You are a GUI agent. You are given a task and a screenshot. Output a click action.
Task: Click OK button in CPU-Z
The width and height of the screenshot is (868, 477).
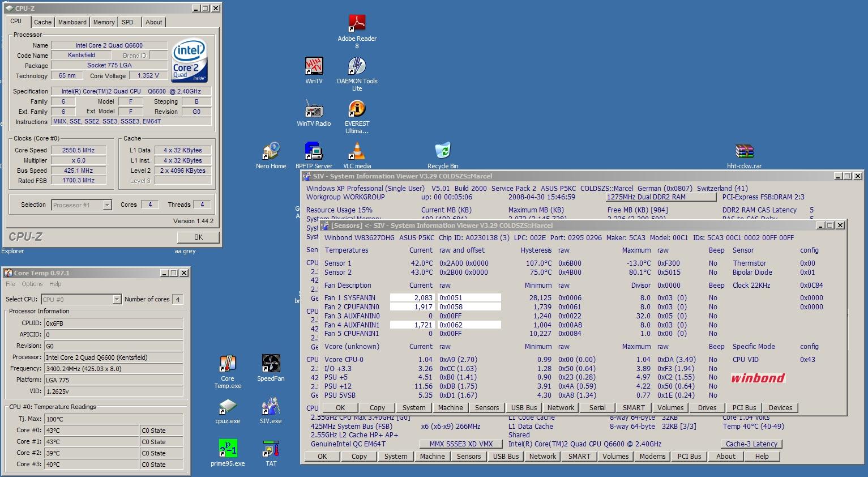198,237
